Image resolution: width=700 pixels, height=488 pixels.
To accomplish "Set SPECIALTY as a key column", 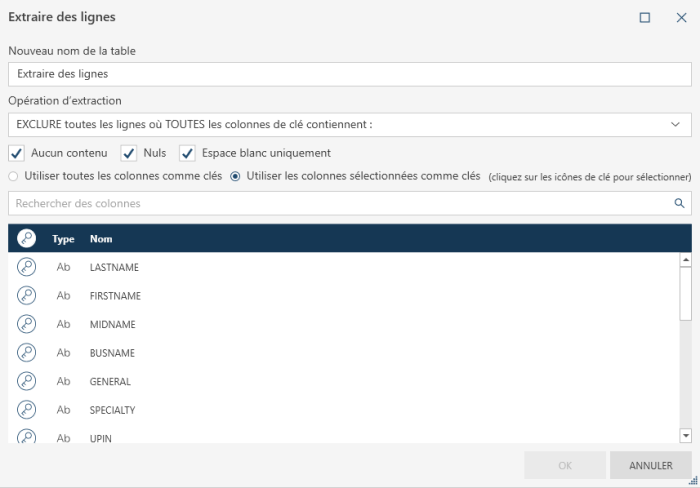I will pos(27,410).
